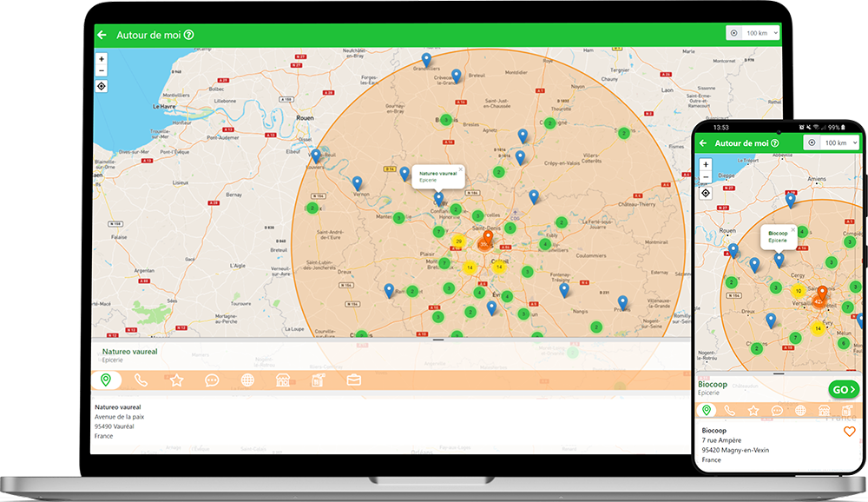The width and height of the screenshot is (868, 502).
Task: Open the phone call tab icon
Action: (x=730, y=411)
